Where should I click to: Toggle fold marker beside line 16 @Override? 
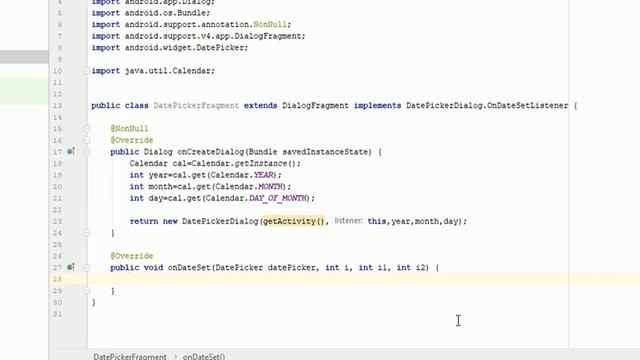[x=87, y=140]
